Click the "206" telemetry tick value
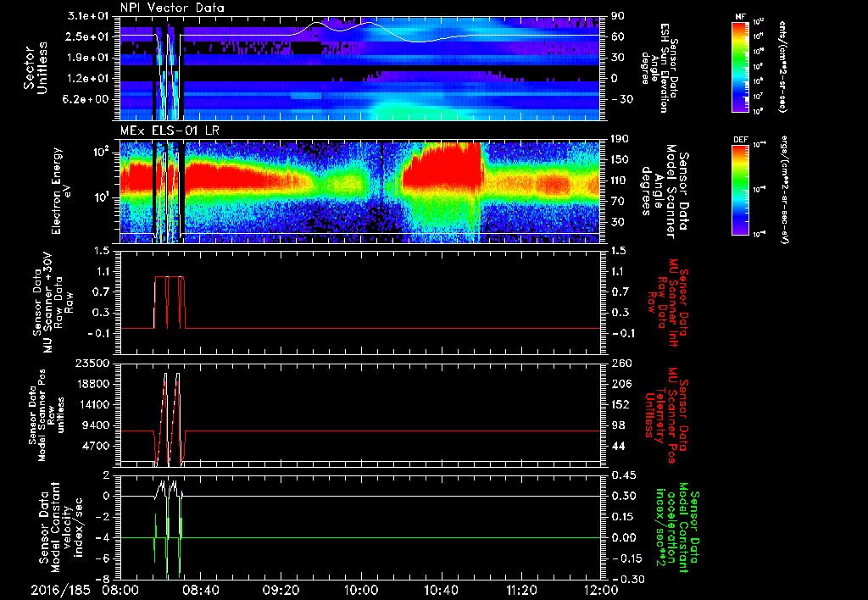Image resolution: width=868 pixels, height=600 pixels. pos(621,384)
